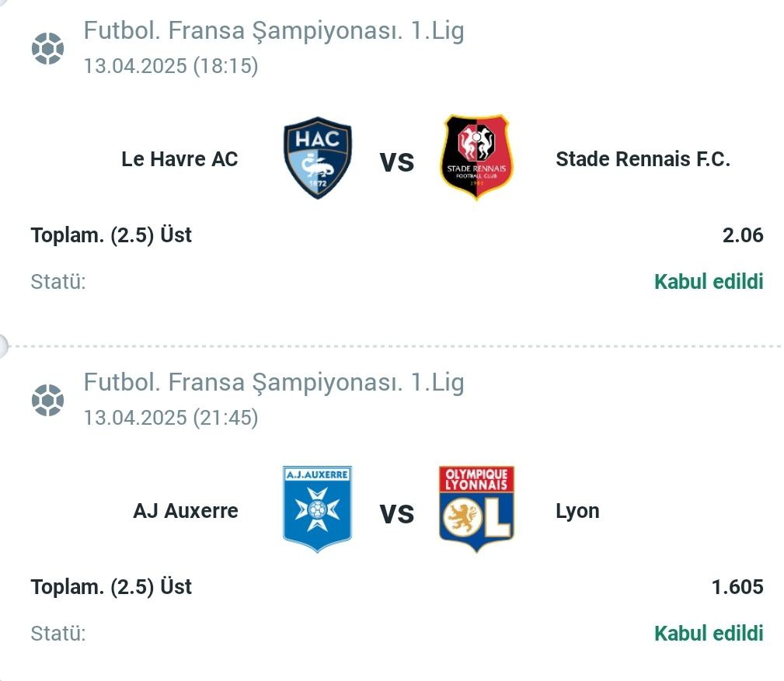Open the first Fransa Şampiyonası 1.Lig league title
Image resolution: width=784 pixels, height=681 pixels.
(274, 30)
